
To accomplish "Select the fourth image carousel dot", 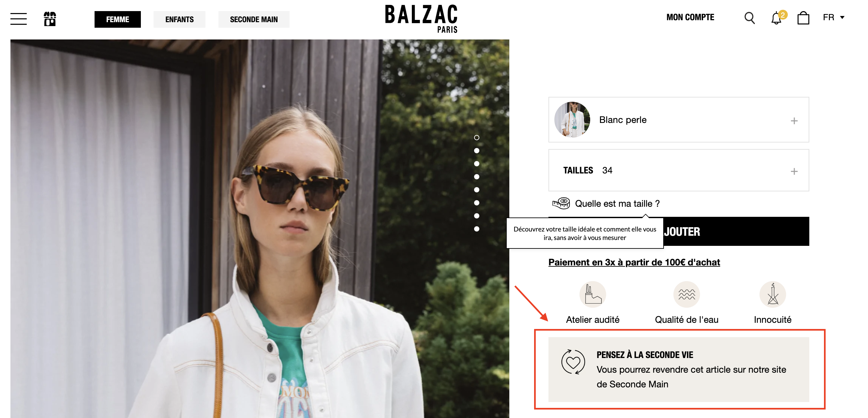I will pos(476,176).
